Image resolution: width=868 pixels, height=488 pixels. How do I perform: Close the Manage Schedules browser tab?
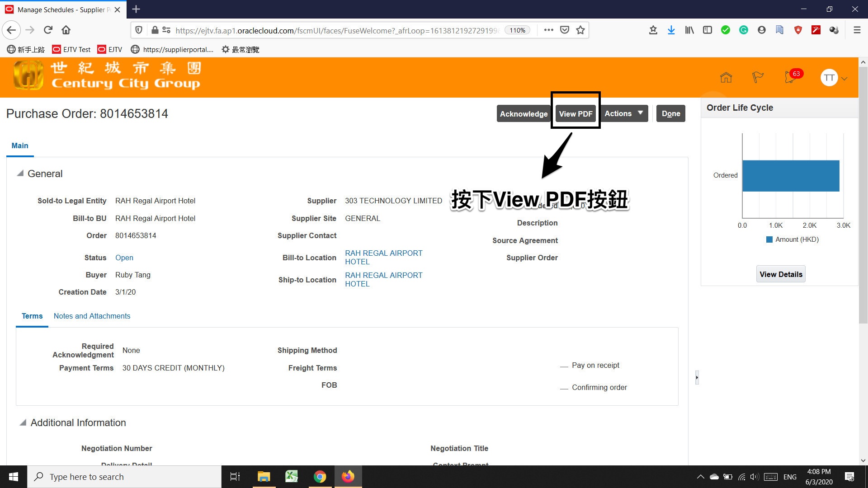(x=117, y=9)
